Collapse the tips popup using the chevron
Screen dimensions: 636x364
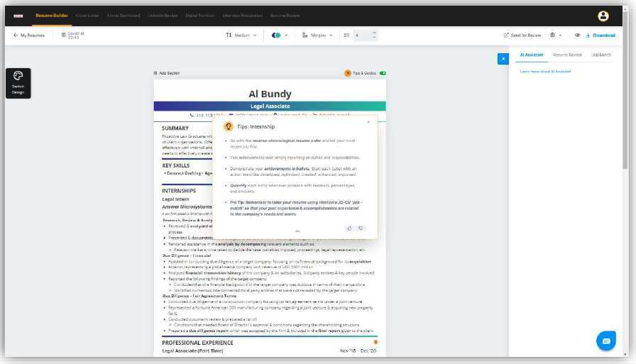click(x=297, y=231)
